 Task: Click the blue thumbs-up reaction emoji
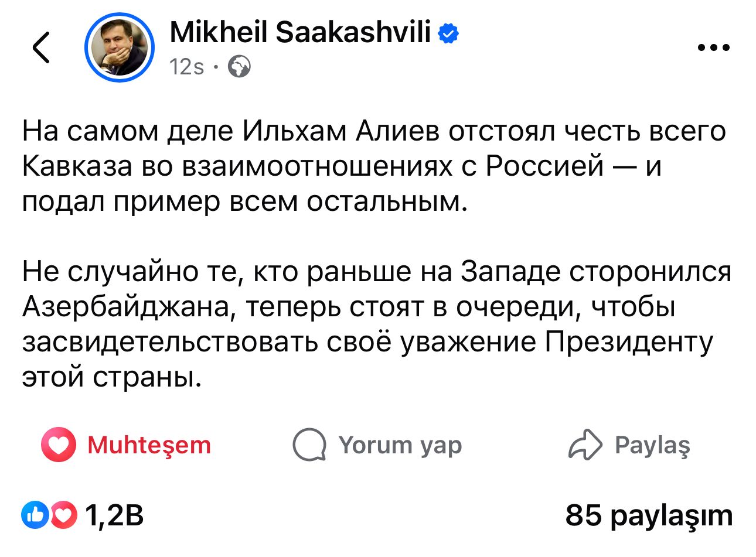pos(33,515)
